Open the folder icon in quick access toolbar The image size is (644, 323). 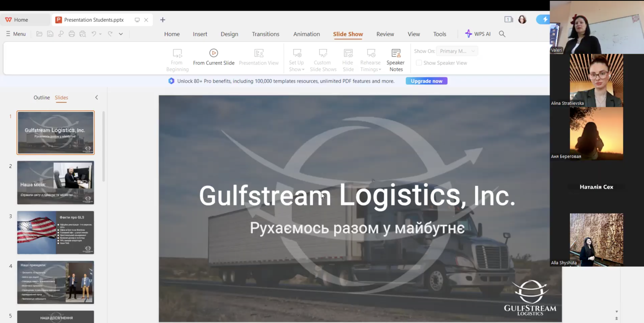pyautogui.click(x=39, y=34)
